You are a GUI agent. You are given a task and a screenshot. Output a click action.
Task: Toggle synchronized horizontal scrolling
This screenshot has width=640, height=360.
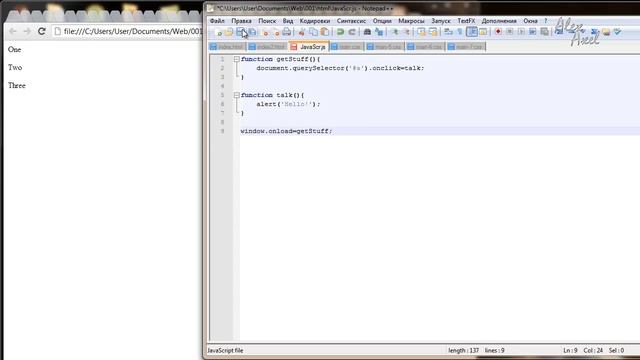pos(433,32)
